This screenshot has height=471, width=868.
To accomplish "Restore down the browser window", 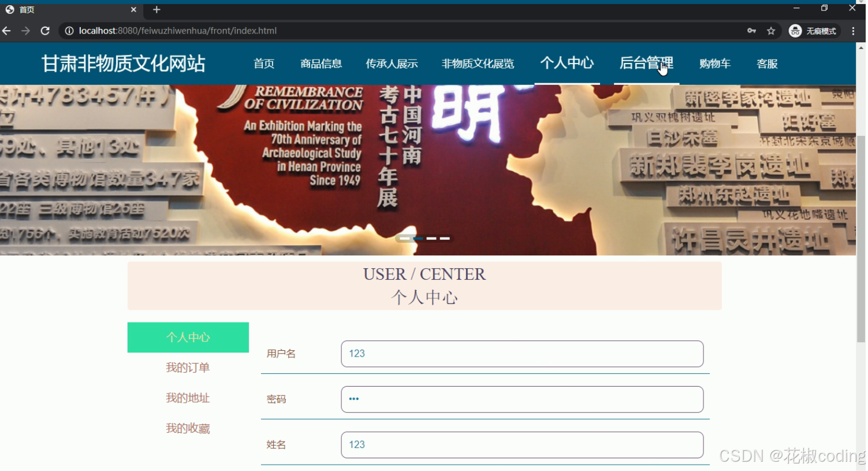I will pos(824,8).
